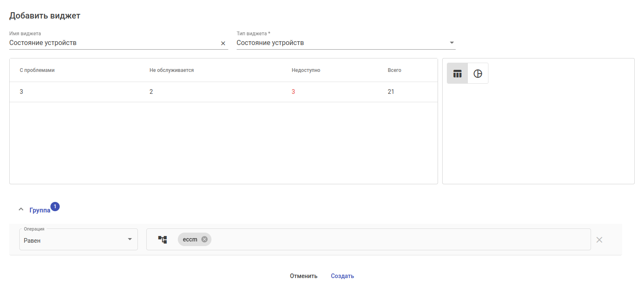The height and width of the screenshot is (289, 644).
Task: Clear the widget name field
Action: pyautogui.click(x=223, y=43)
